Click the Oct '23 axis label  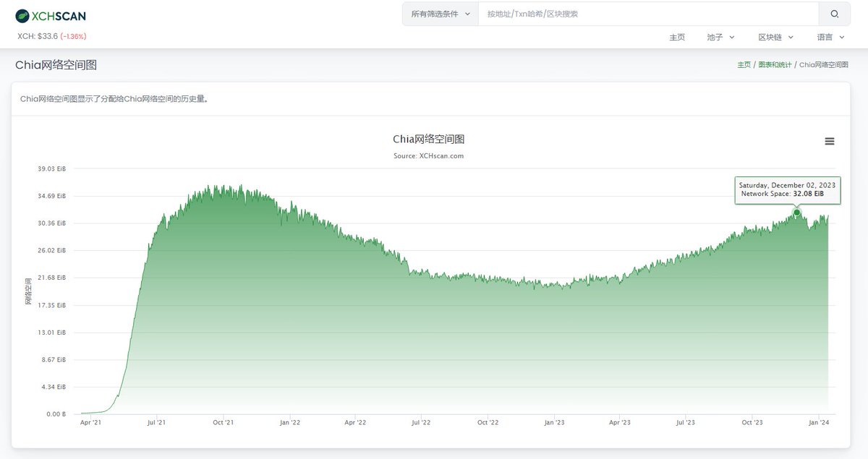tap(752, 423)
